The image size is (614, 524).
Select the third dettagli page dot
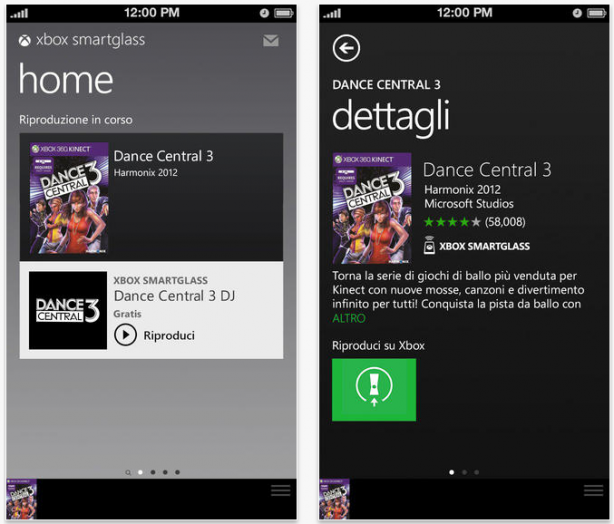point(477,472)
